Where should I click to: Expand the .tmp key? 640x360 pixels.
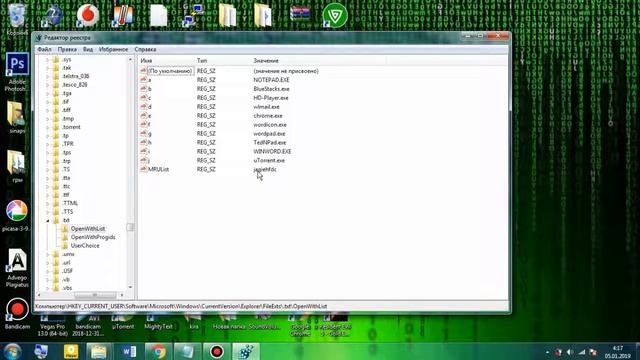(x=48, y=119)
